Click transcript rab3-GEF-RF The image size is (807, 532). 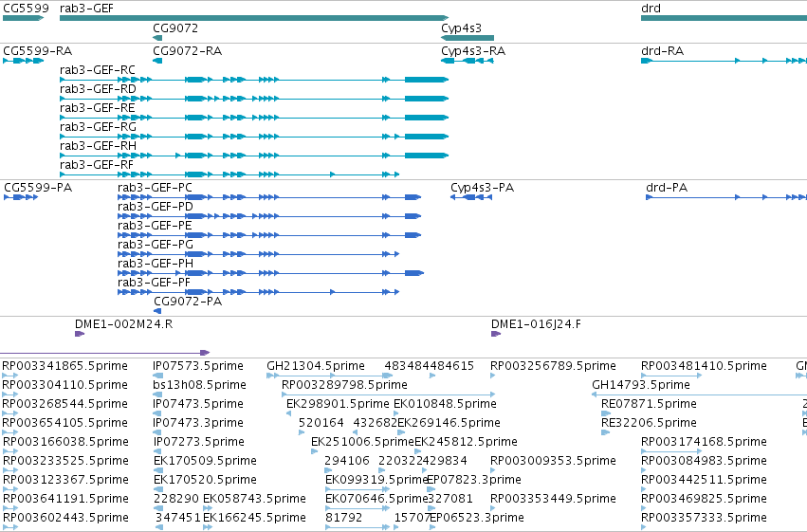click(x=97, y=165)
